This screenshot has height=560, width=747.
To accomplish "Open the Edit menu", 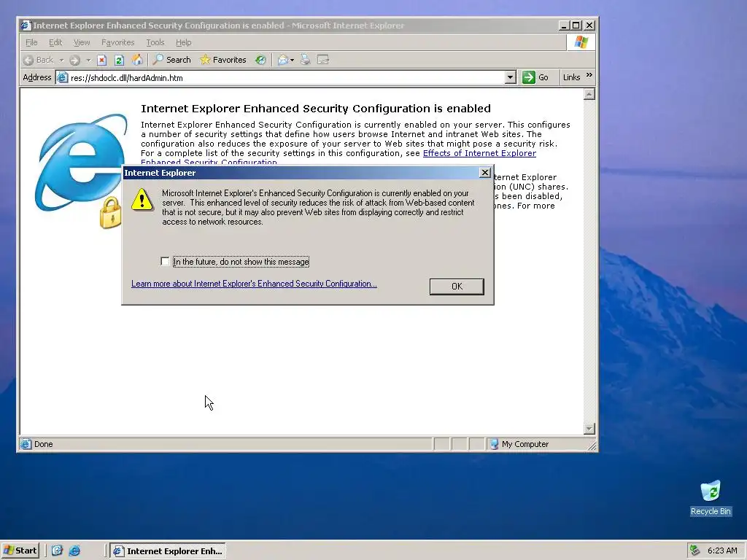I will (55, 42).
